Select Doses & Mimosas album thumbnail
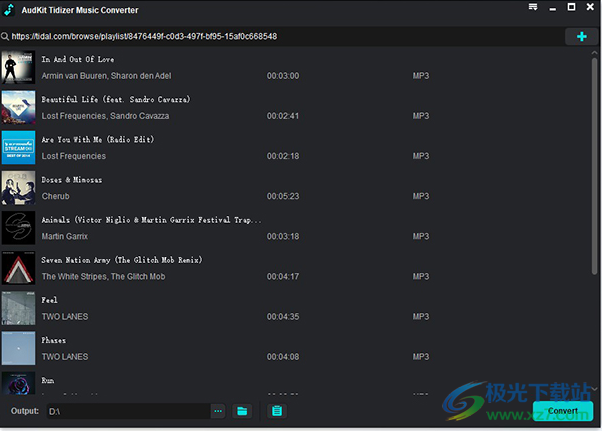This screenshot has width=602, height=431. 18,188
